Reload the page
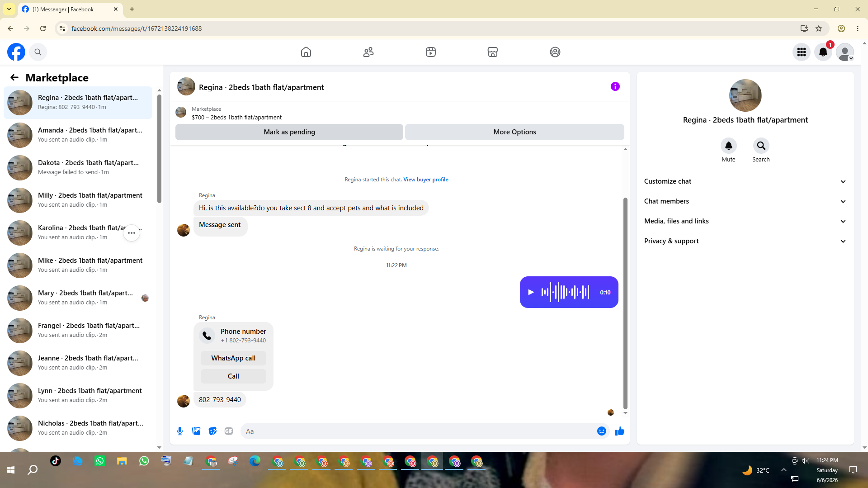 coord(43,28)
